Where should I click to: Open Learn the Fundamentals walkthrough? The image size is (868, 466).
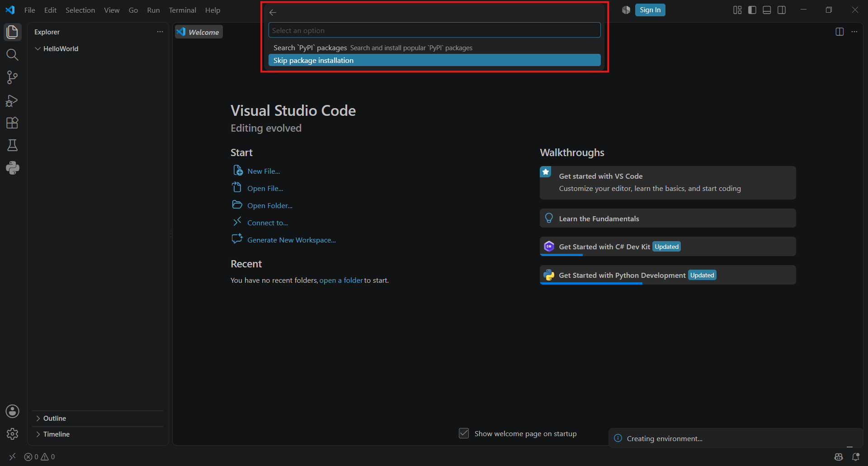point(668,219)
